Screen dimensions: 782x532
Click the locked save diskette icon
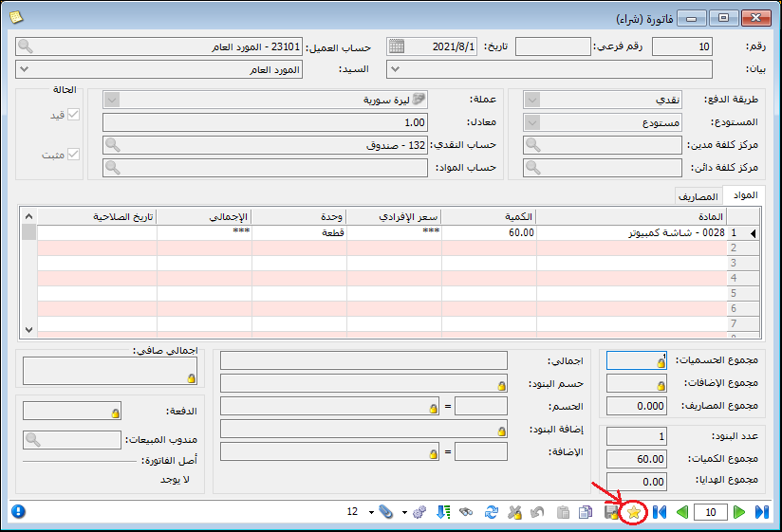(611, 512)
